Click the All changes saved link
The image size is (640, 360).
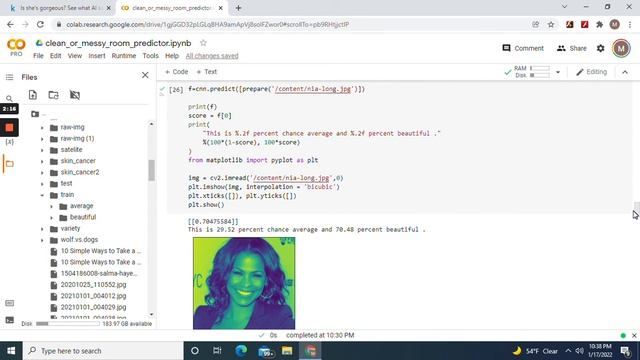pos(212,56)
